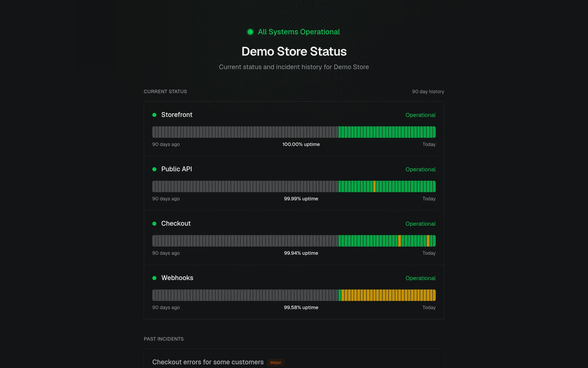Click the last yellow day in Webhooks bar
Image resolution: width=588 pixels, height=368 pixels.
(x=434, y=295)
